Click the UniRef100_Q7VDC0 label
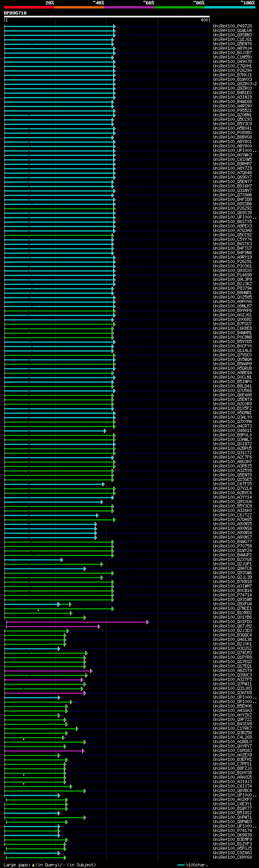 pos(232,355)
